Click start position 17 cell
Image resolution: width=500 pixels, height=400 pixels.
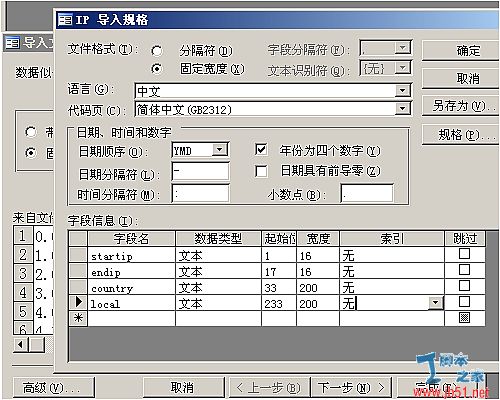coord(279,271)
